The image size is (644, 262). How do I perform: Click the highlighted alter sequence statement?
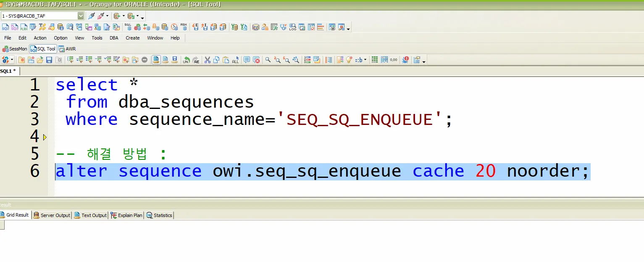point(323,172)
